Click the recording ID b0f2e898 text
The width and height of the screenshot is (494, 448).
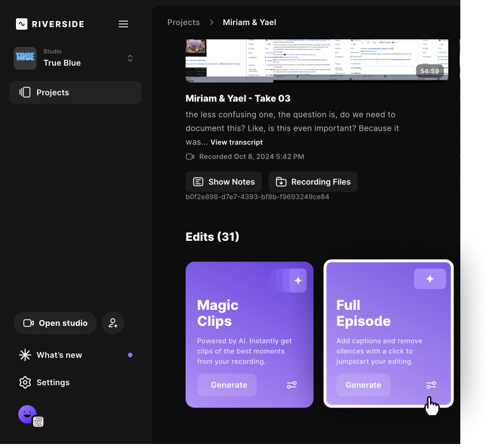coord(258,197)
